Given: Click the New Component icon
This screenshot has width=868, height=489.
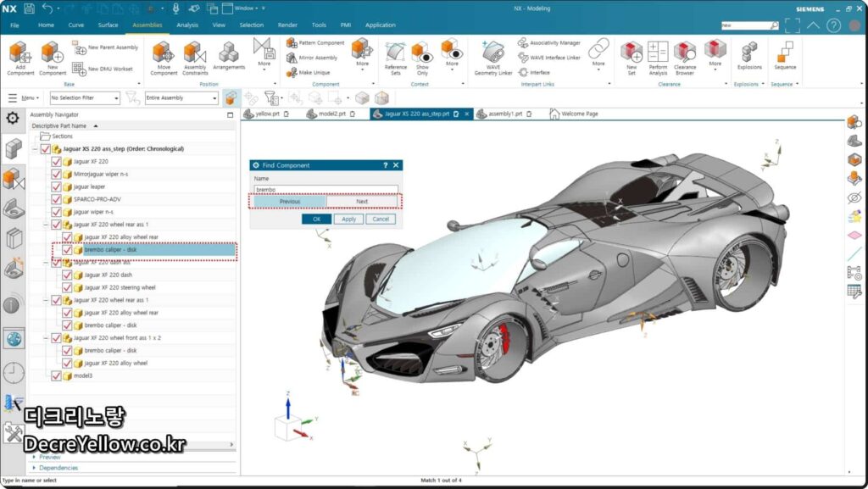Looking at the screenshot, I should pos(52,58).
